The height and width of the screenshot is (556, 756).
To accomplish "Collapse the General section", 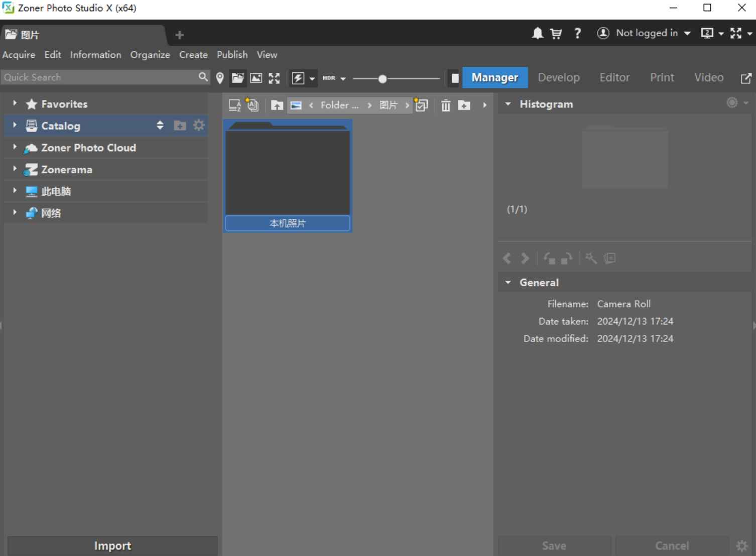I will 508,282.
